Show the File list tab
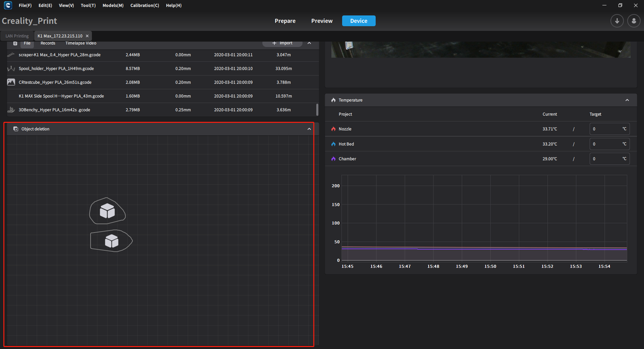644x349 pixels. [x=27, y=43]
